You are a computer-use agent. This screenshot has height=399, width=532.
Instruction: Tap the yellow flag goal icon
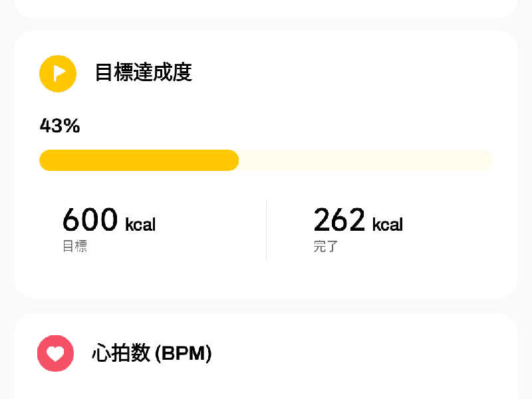click(58, 74)
